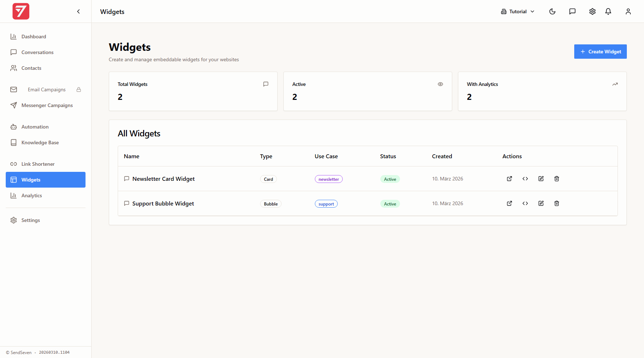
Task: Delete the Support Bubble Widget
Action: pos(557,203)
